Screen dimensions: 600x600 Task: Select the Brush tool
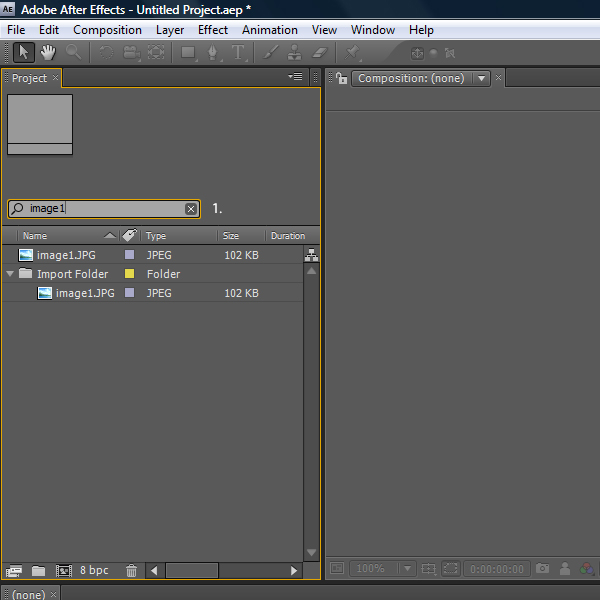[x=271, y=52]
